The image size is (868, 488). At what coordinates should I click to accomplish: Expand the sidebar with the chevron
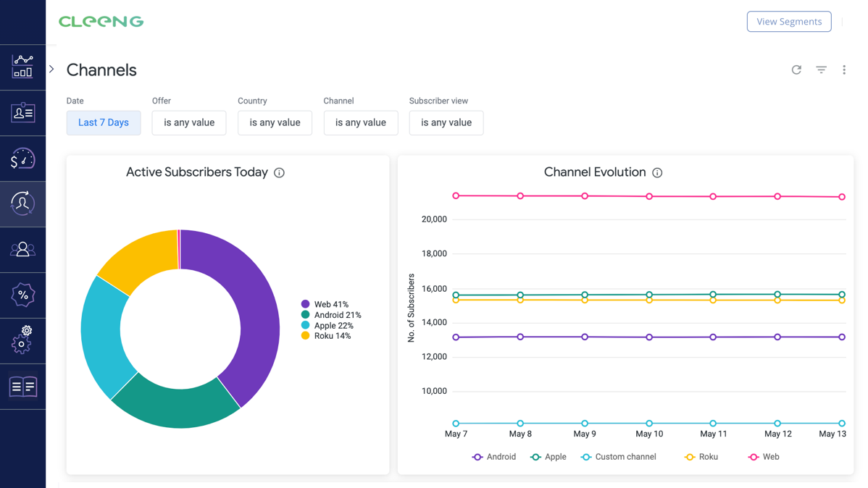point(51,70)
